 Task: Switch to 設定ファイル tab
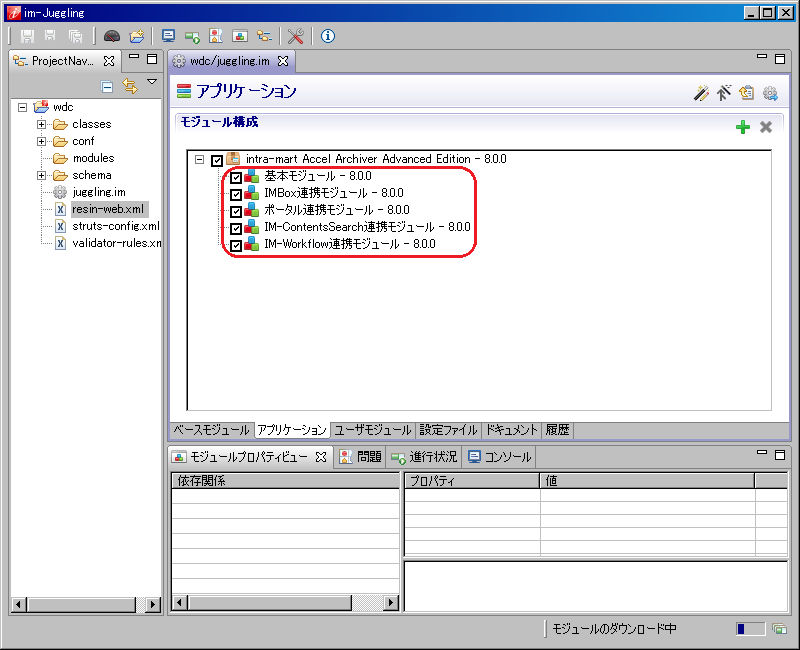[448, 430]
